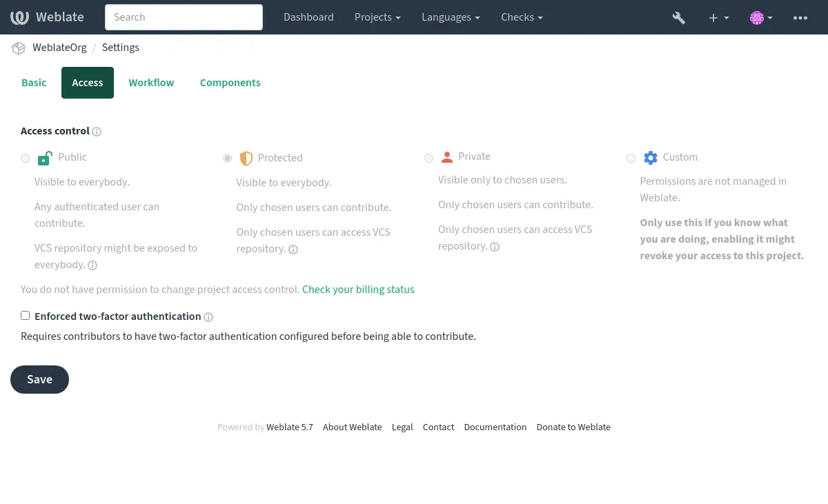This screenshot has height=504, width=828.
Task: Click the green unlocked padlock Public icon
Action: pos(45,158)
